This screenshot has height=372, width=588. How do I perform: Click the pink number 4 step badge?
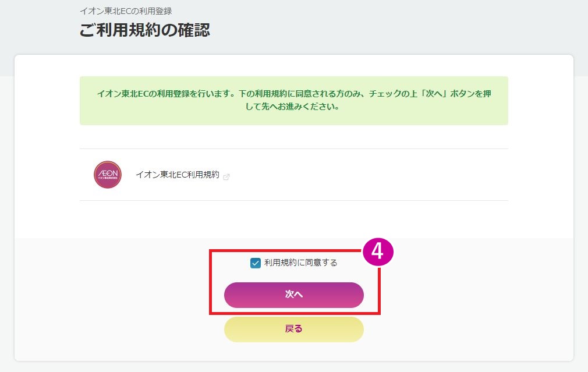(x=378, y=251)
